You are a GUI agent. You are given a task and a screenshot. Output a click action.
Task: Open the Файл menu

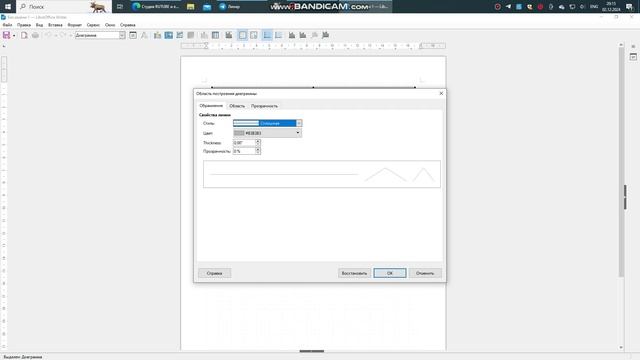coord(7,25)
